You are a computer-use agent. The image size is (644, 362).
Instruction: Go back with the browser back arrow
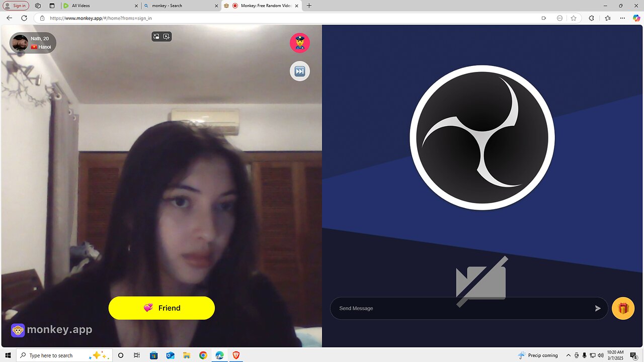click(9, 18)
